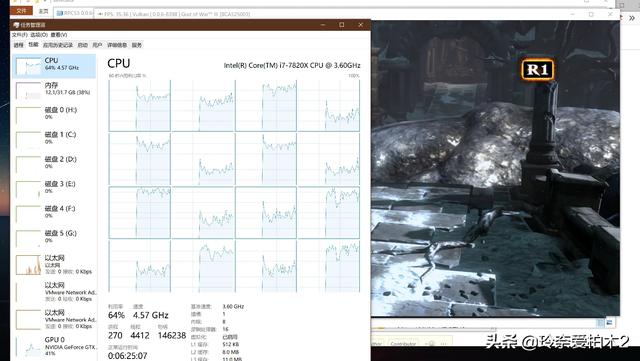
Task: Go to the 详细信息 details tab
Action: (117, 45)
